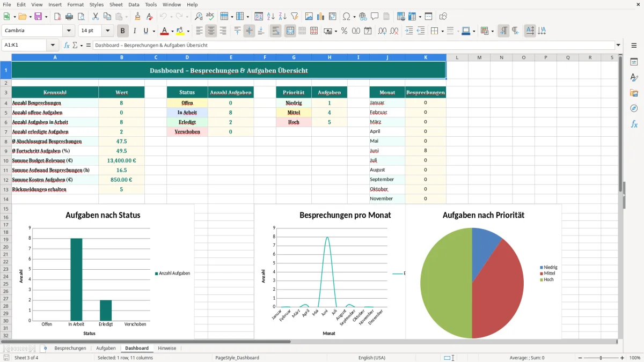Click the 100% zoom level

[634, 358]
